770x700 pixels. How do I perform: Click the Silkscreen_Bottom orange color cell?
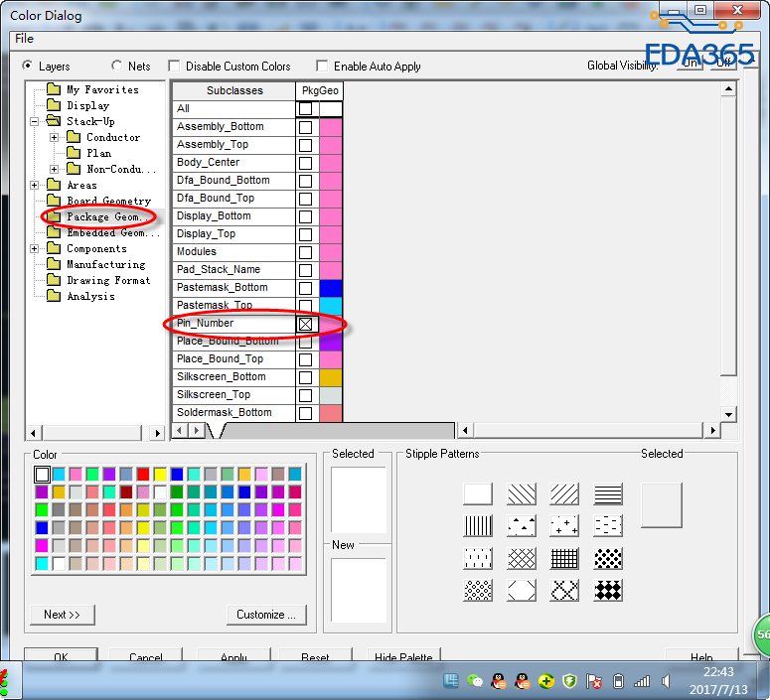[331, 377]
